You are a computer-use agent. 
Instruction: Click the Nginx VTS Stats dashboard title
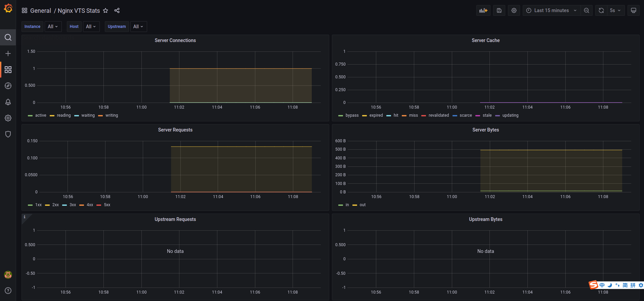tap(79, 10)
